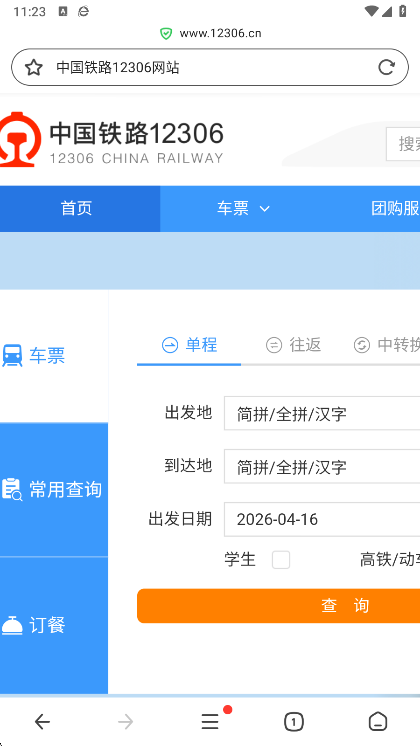Tap the 出发日期 field label
Image resolution: width=420 pixels, height=746 pixels.
[180, 519]
